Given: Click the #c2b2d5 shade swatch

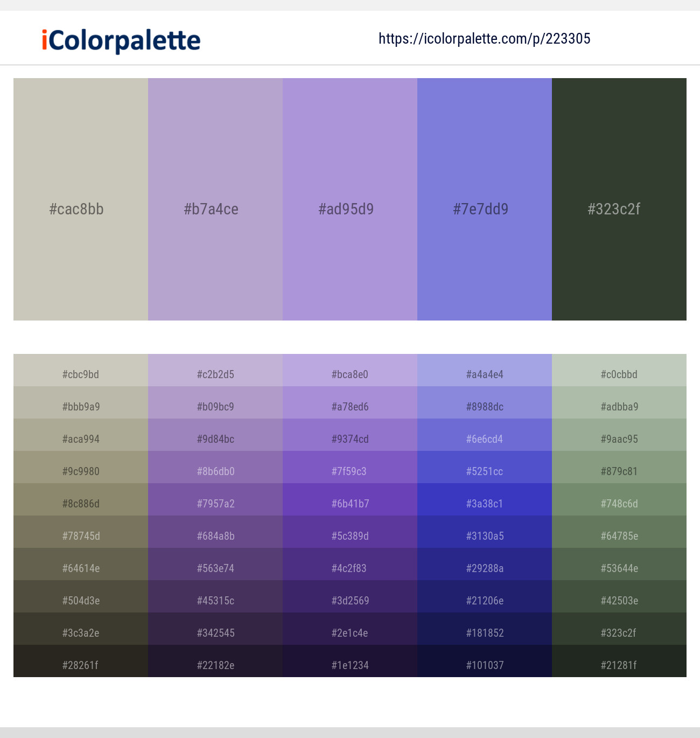Looking at the screenshot, I should [215, 374].
